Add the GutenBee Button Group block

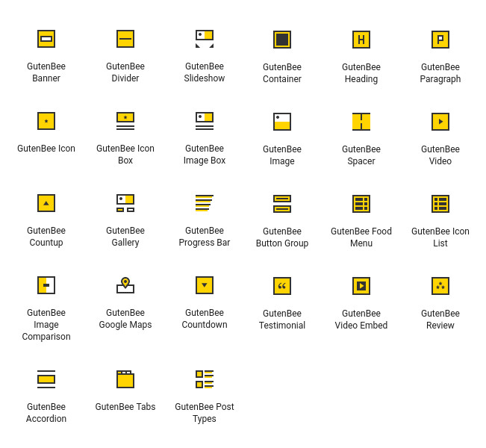point(282,204)
